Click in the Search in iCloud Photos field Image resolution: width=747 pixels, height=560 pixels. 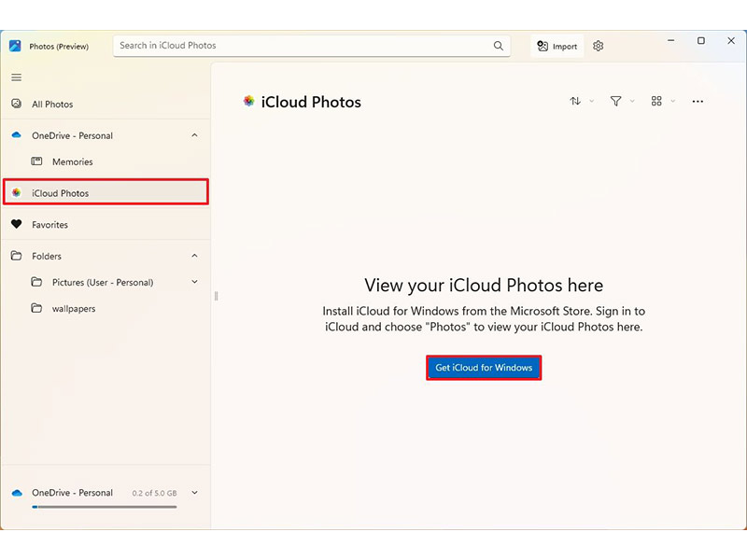(x=312, y=46)
